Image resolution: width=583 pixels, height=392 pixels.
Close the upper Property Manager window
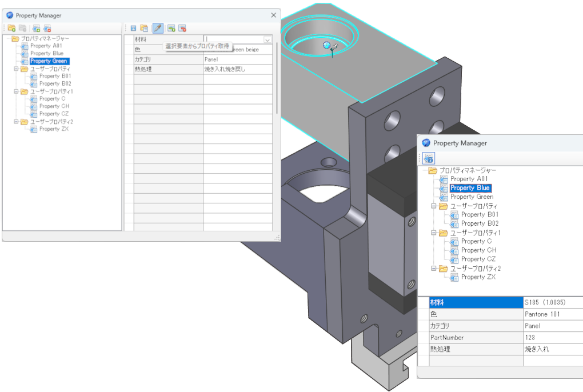coord(274,15)
